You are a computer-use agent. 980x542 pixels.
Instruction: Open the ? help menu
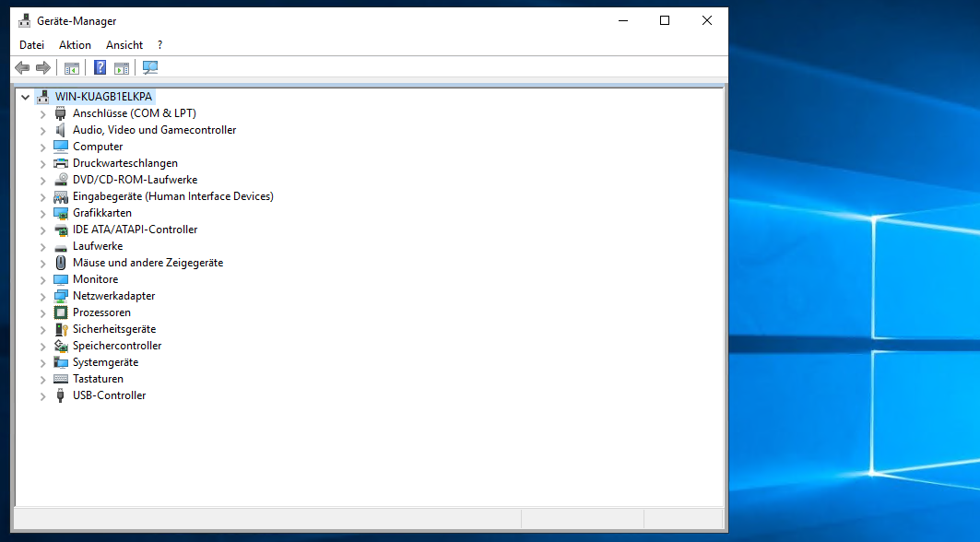[x=160, y=45]
